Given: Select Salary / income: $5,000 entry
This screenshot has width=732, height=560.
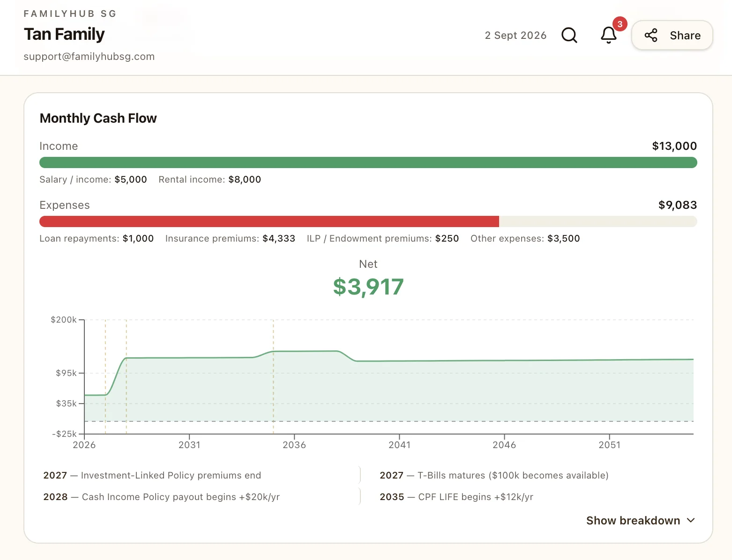Looking at the screenshot, I should 93,179.
